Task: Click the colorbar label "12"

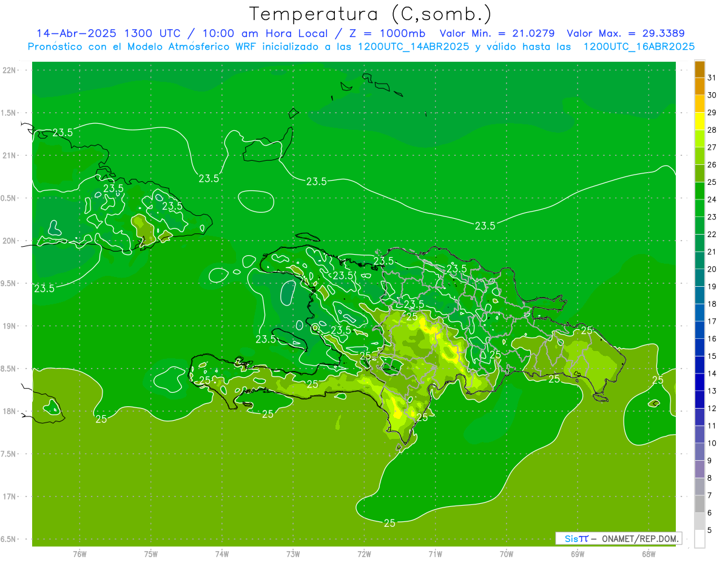Action: tap(712, 408)
